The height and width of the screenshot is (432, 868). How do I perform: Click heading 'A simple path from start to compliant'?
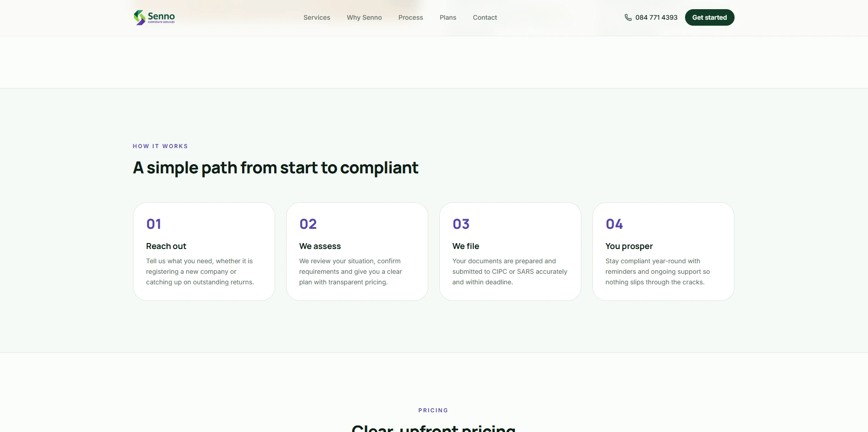click(x=276, y=168)
